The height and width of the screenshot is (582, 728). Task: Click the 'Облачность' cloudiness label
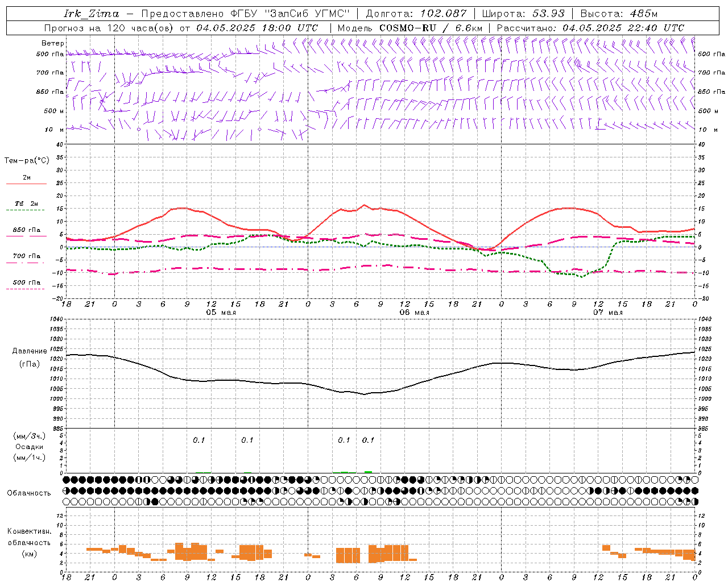coord(29,493)
